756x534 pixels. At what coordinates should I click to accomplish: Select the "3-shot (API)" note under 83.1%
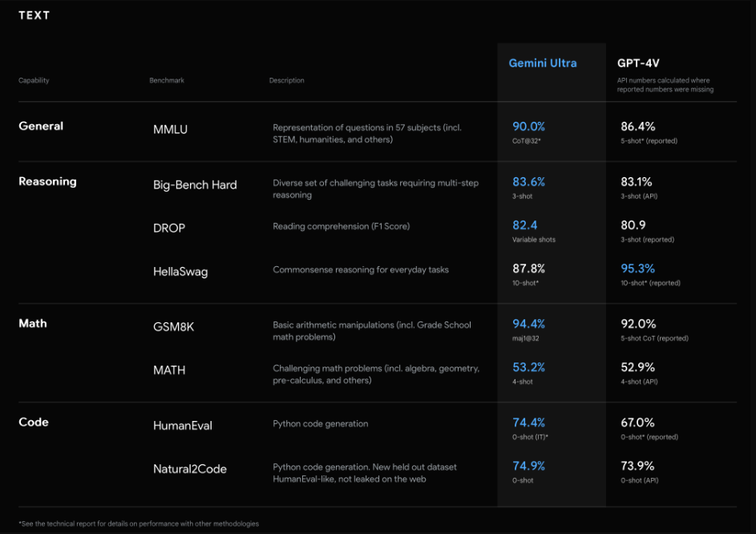(639, 196)
